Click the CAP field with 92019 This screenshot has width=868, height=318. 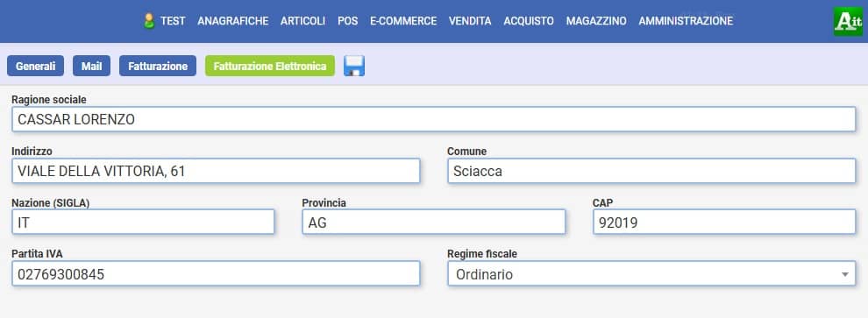[x=724, y=223]
